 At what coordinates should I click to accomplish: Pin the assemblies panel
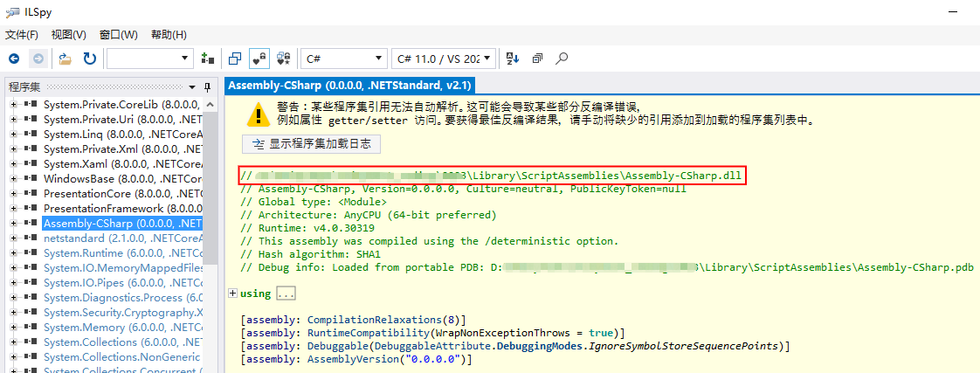point(207,86)
